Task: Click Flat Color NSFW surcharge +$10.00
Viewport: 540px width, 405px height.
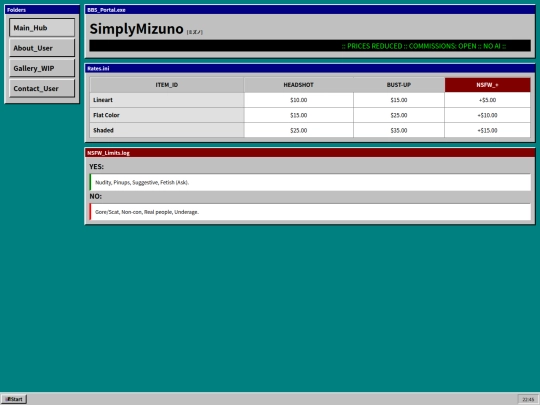Action: tap(487, 115)
